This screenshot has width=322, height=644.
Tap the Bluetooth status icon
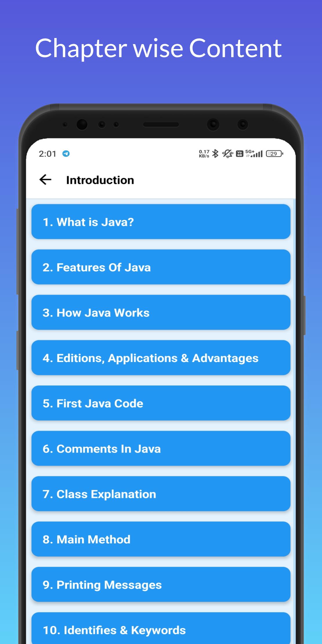click(x=215, y=154)
